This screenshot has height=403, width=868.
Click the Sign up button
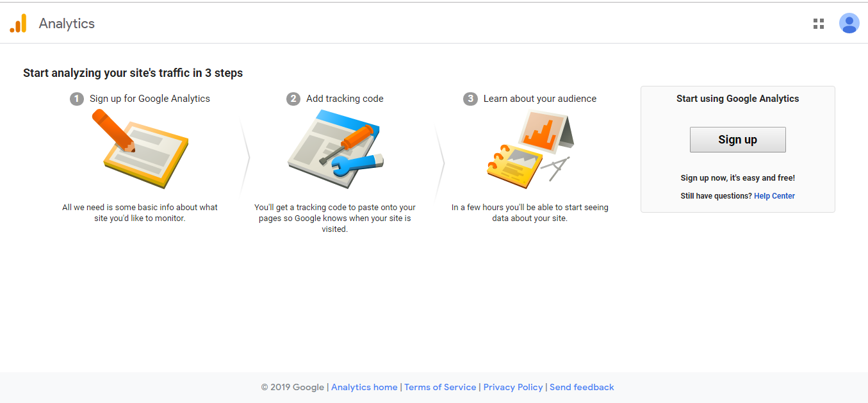coord(737,140)
